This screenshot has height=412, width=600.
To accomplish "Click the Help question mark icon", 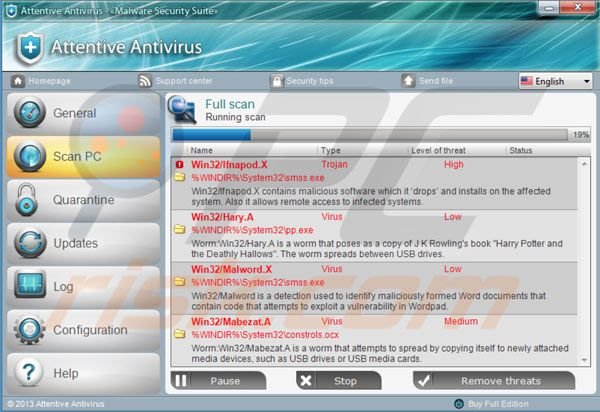I will pos(29,372).
